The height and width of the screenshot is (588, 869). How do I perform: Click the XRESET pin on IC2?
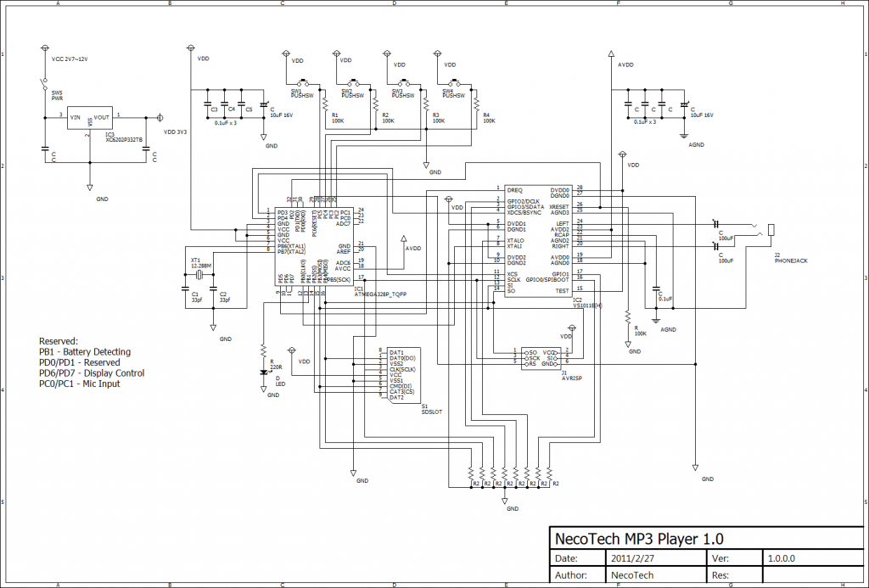[559, 207]
